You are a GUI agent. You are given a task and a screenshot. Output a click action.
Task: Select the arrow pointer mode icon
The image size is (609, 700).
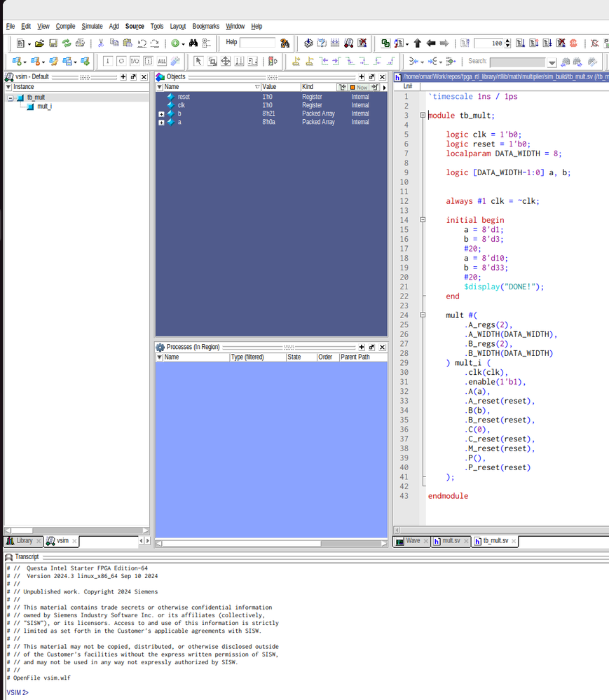(x=198, y=62)
